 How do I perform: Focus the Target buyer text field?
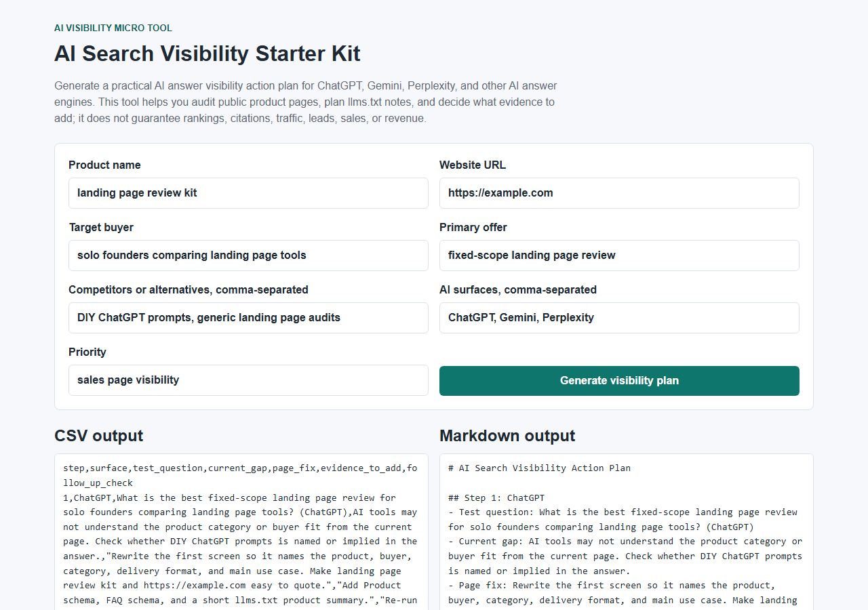click(248, 256)
